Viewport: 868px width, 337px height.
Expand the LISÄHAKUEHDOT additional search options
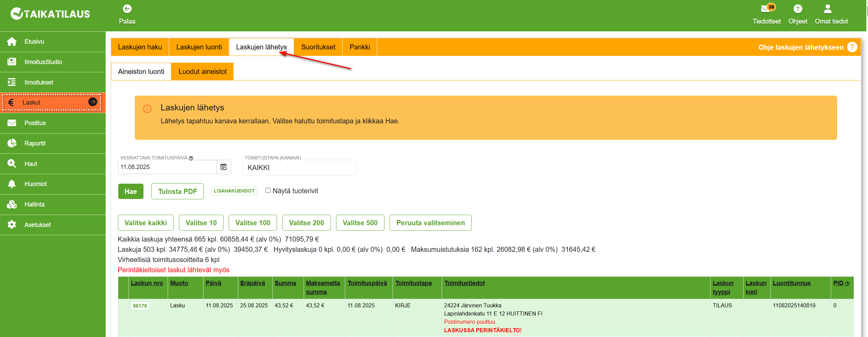234,191
